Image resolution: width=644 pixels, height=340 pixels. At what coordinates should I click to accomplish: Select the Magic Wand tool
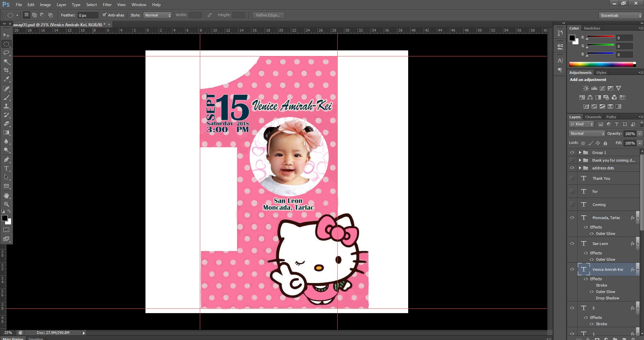coord(6,61)
